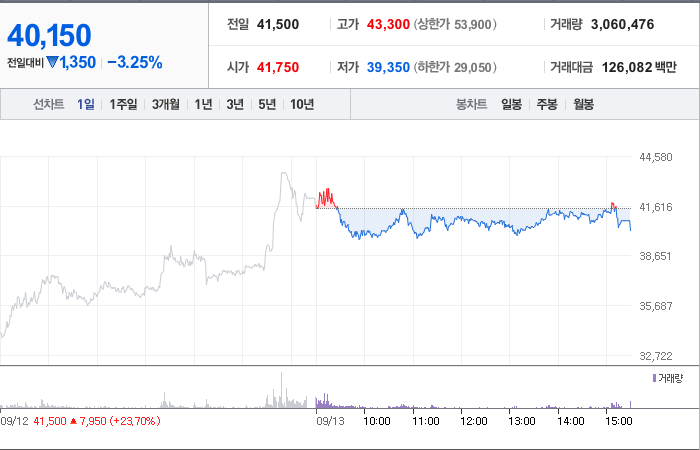Click the 시가 value 41,750

278,67
